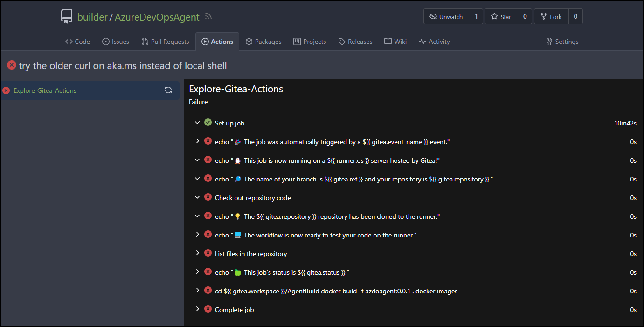Click the failure icon on the gitea.status echo step
The height and width of the screenshot is (327, 644).
pos(208,272)
